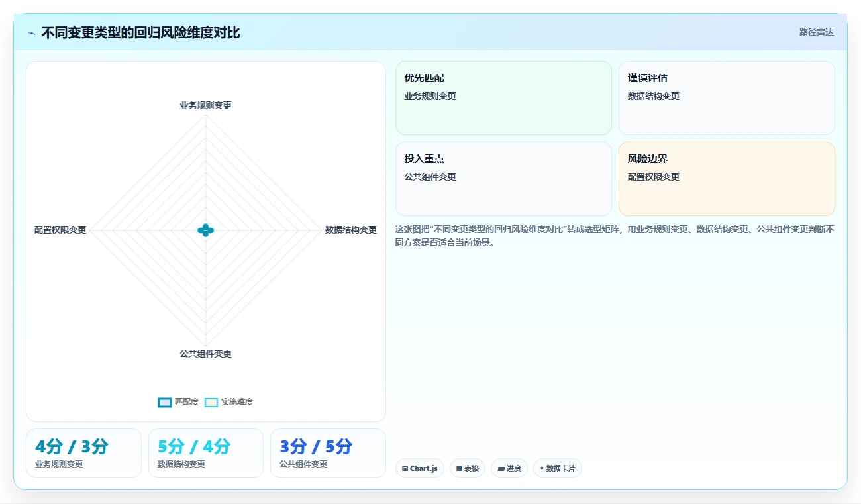Select the 优先匹配 card
The width and height of the screenshot is (861, 504).
503,98
